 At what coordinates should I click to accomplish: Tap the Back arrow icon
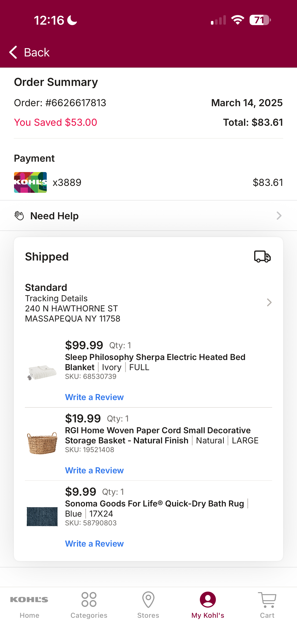coord(13,52)
